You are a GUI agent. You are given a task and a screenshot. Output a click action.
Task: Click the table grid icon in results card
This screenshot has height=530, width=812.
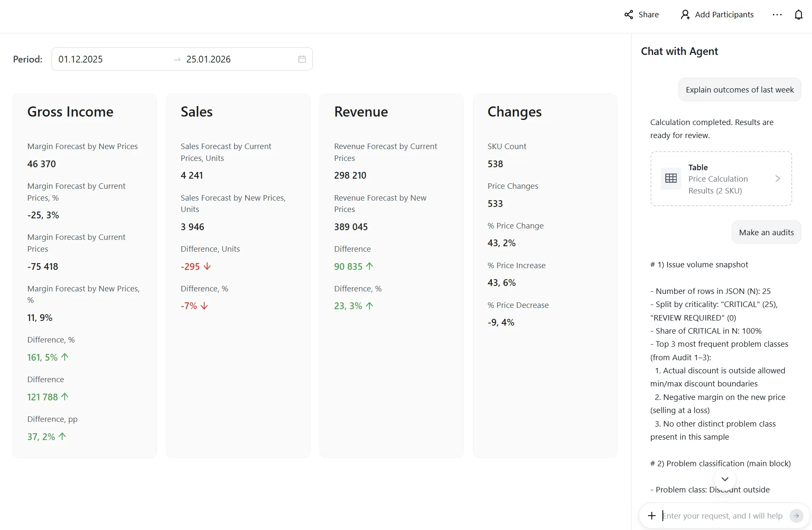[671, 179]
